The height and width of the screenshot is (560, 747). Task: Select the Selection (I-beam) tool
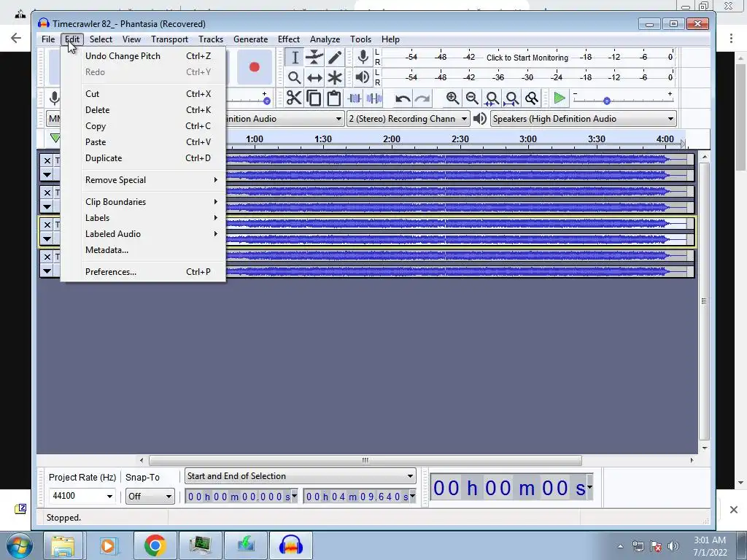(295, 58)
